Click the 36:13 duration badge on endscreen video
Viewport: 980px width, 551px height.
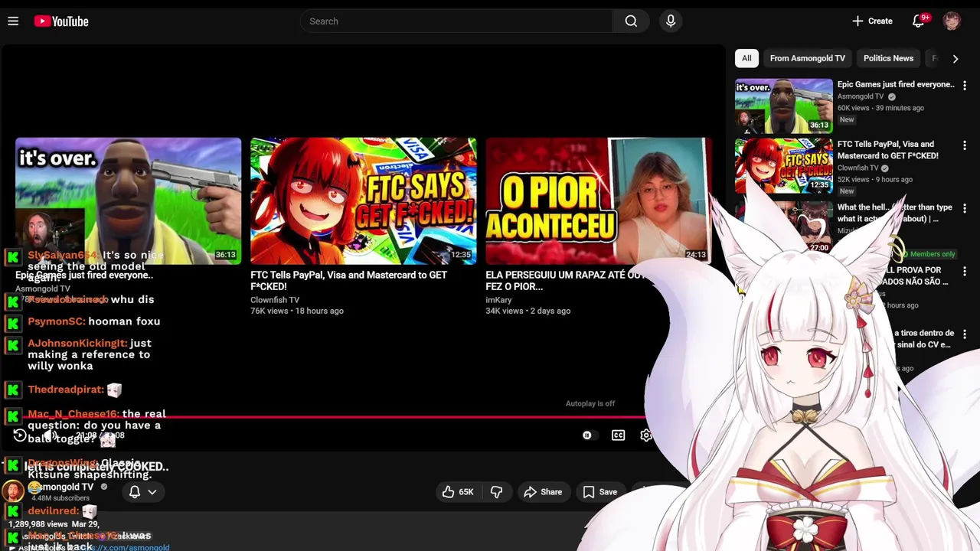pos(225,255)
